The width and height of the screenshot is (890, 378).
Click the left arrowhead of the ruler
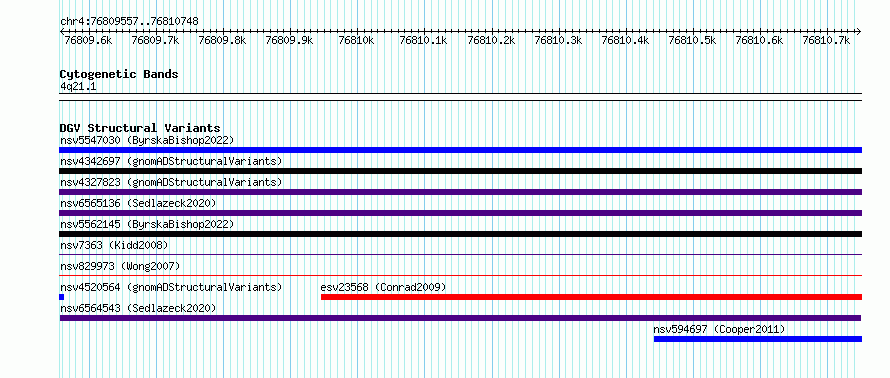(62, 32)
